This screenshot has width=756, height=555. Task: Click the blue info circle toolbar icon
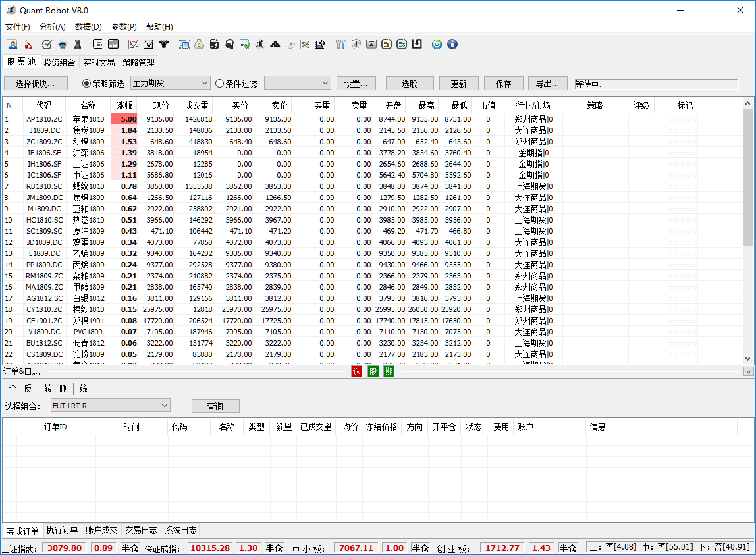452,44
